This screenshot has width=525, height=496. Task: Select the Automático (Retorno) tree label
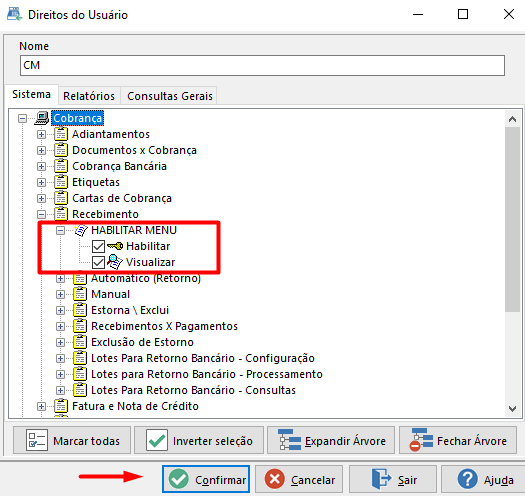[146, 278]
